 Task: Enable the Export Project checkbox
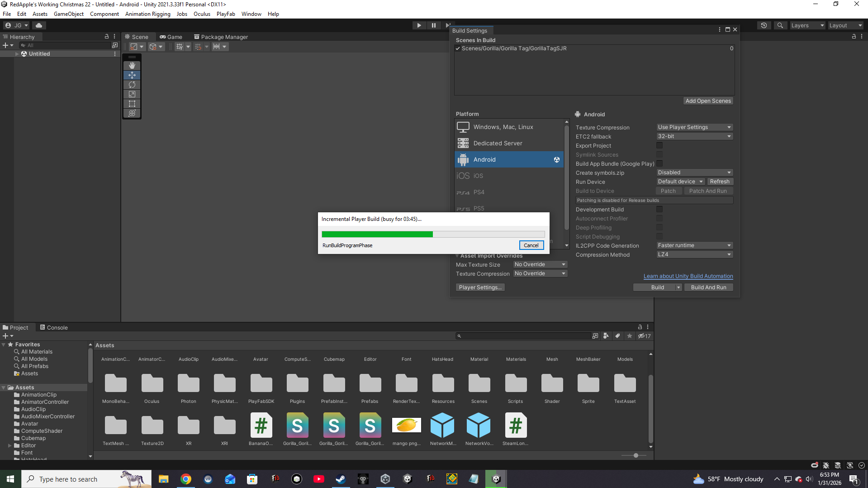tap(659, 145)
